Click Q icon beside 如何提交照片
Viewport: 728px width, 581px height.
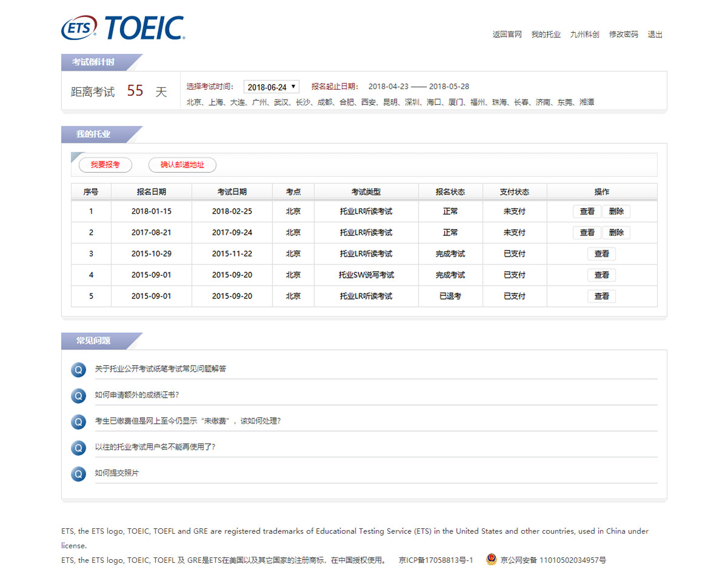click(78, 474)
